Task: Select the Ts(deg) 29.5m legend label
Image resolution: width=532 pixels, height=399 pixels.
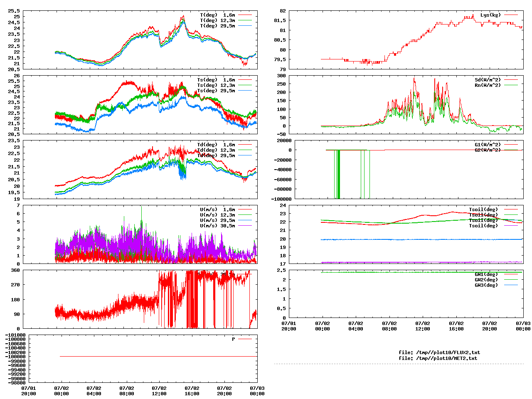Action: pos(216,91)
